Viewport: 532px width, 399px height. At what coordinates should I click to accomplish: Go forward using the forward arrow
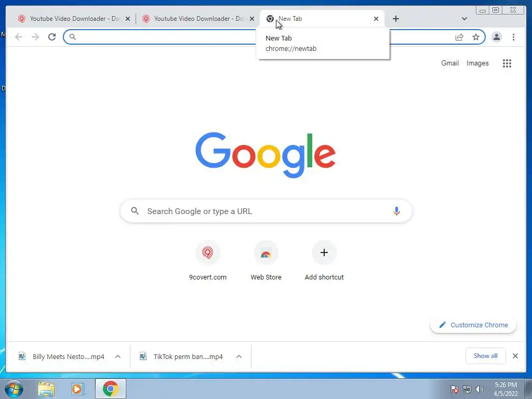(35, 37)
